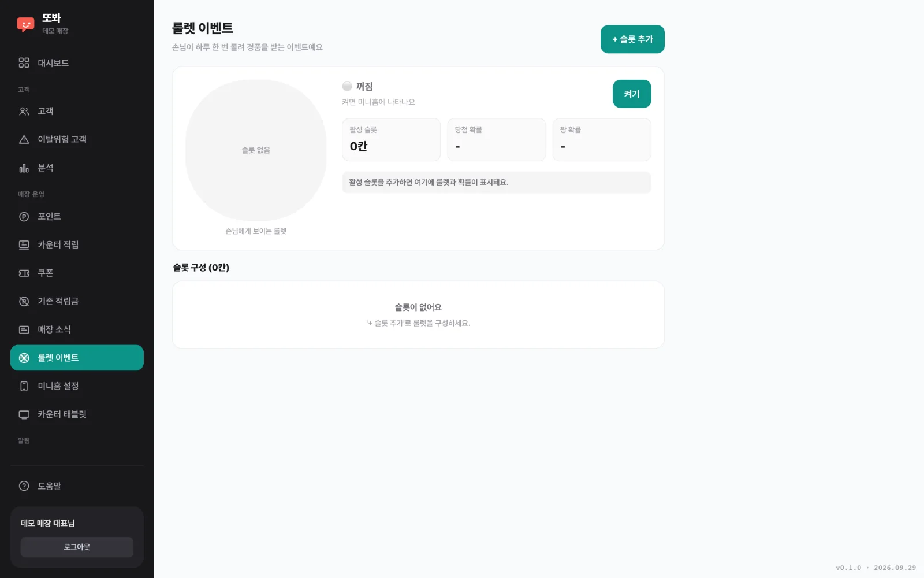924x578 pixels.
Task: Open the 포인트 P-circle icon
Action: tap(24, 217)
